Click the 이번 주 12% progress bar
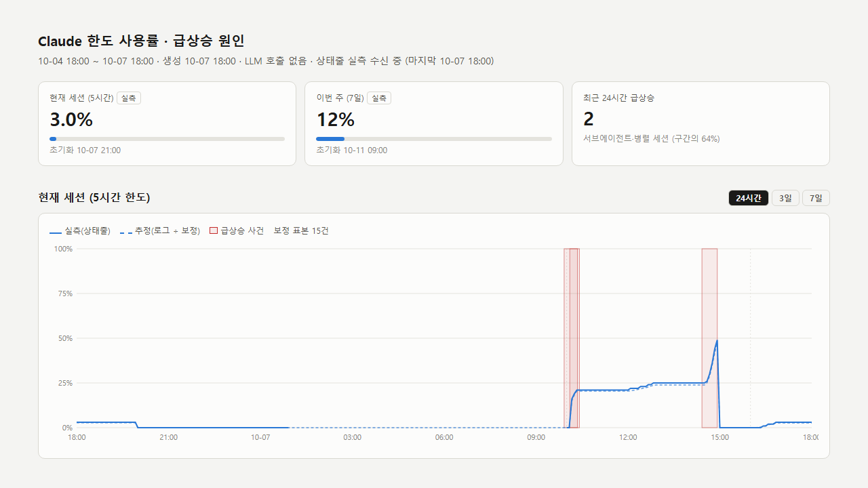This screenshot has width=868, height=488. tap(434, 139)
